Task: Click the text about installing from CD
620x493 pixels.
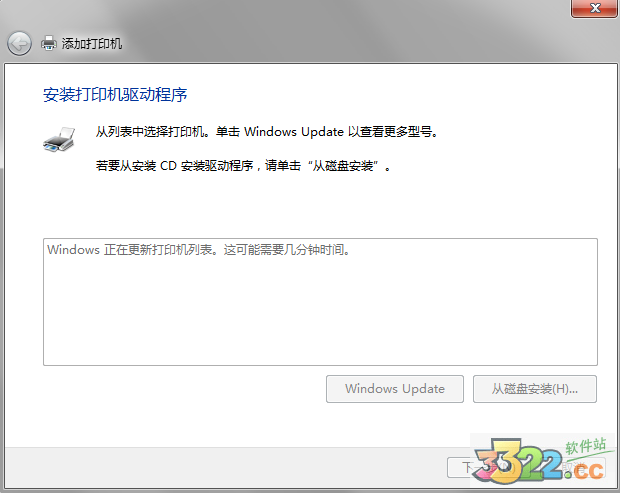Action: click(243, 166)
